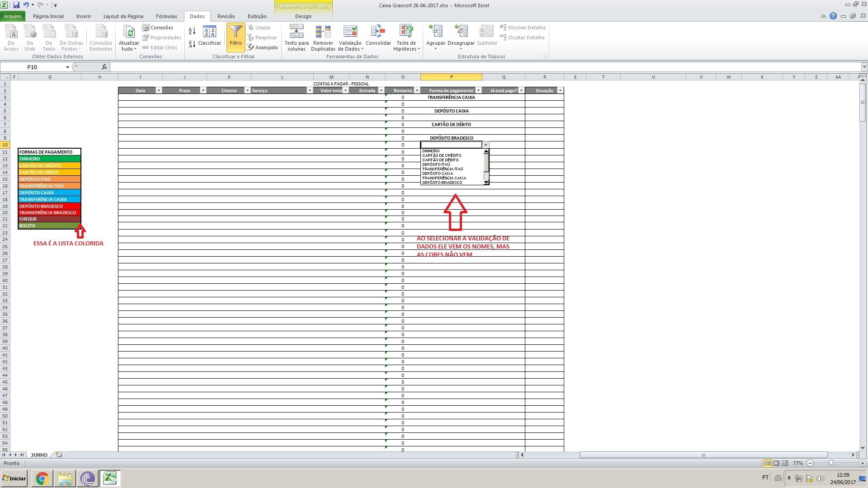Open the Restante column filter dropdown

tap(417, 90)
